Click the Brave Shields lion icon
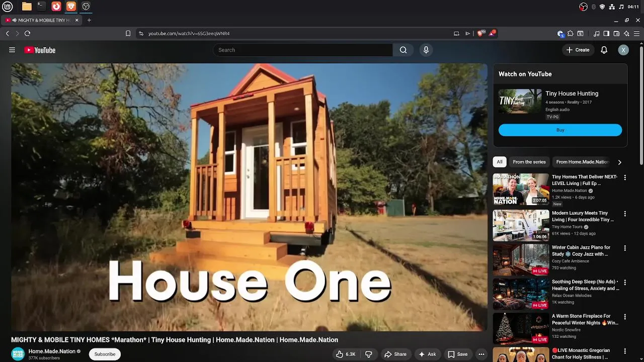 (480, 33)
